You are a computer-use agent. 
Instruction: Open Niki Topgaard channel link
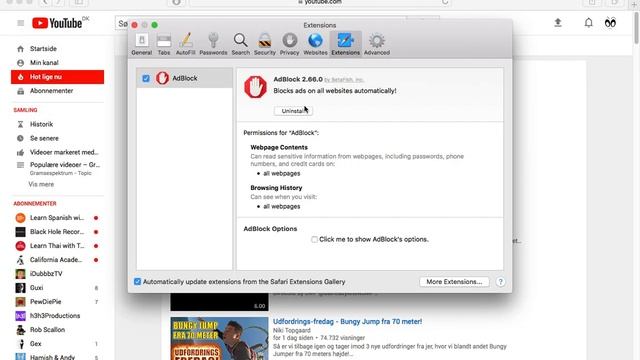(x=291, y=330)
